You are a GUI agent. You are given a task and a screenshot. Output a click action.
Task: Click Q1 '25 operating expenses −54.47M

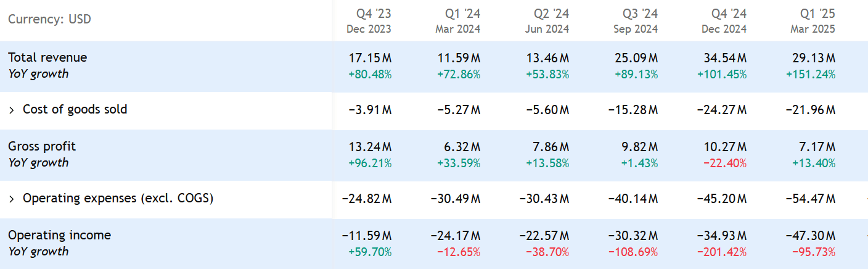[x=811, y=199]
